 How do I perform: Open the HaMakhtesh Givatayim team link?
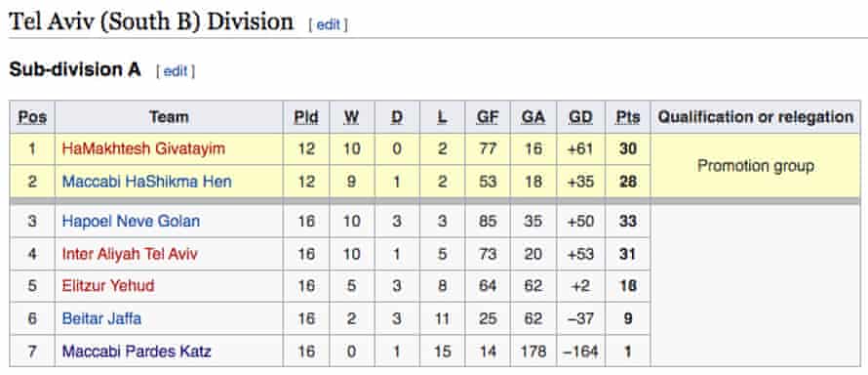pos(144,149)
